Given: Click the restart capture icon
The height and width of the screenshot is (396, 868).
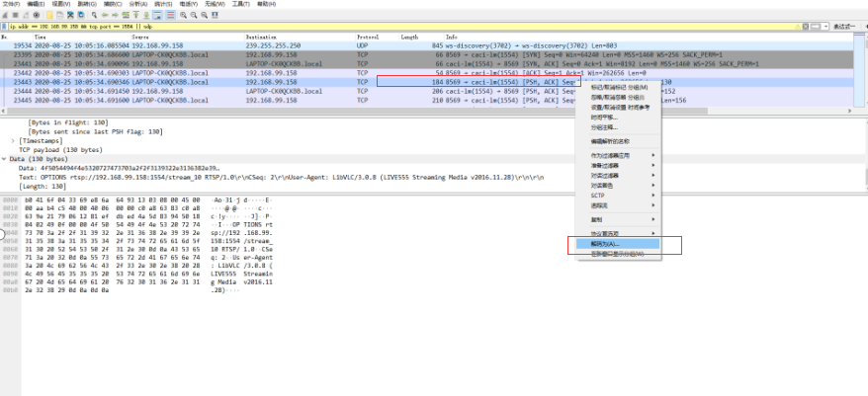Looking at the screenshot, I should pyautogui.click(x=26, y=15).
